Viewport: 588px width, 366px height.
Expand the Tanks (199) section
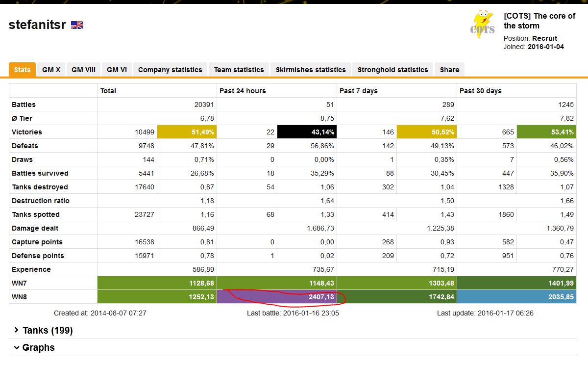pyautogui.click(x=43, y=331)
